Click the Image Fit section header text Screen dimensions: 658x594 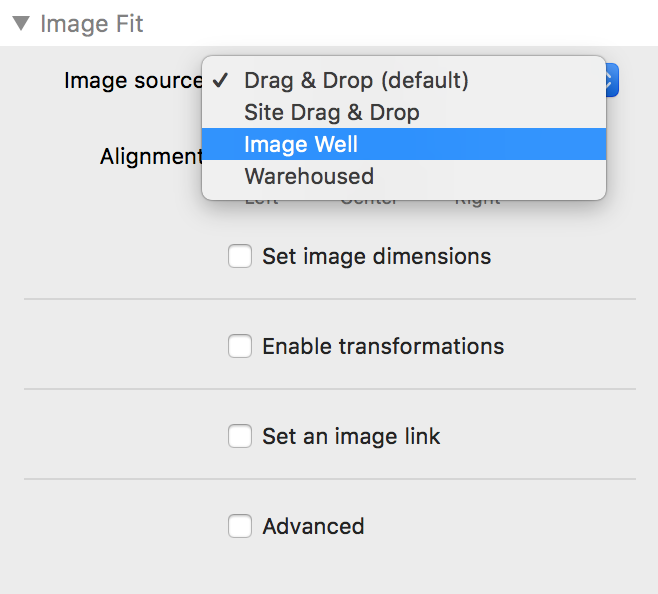click(x=92, y=24)
